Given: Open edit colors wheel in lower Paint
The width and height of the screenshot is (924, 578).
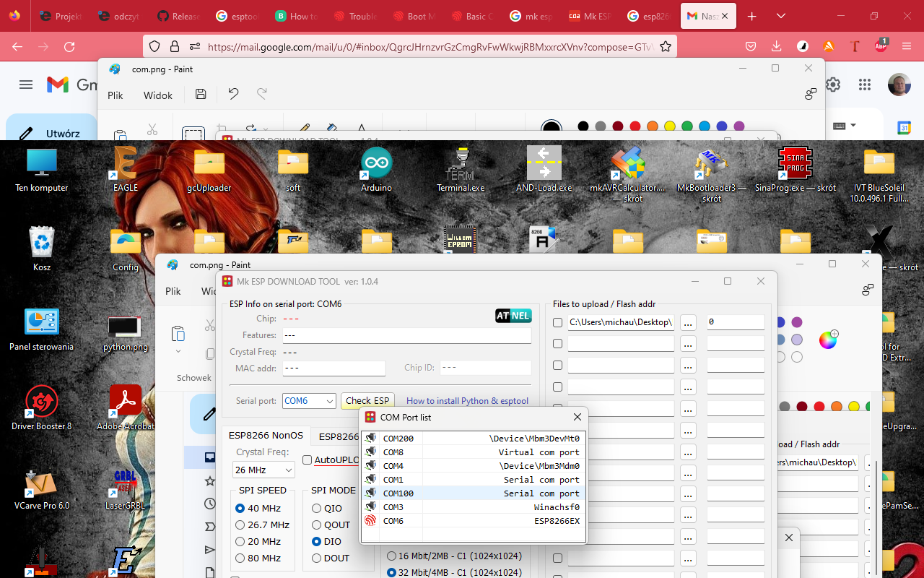Looking at the screenshot, I should 828,340.
